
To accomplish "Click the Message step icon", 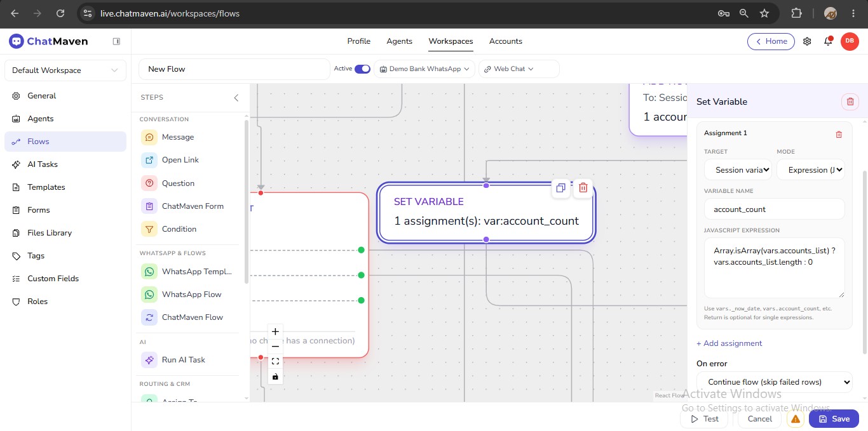I will coord(149,137).
